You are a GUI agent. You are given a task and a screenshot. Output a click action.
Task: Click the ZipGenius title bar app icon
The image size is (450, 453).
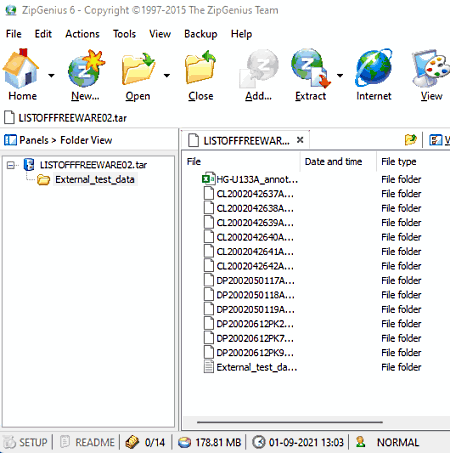(x=10, y=10)
